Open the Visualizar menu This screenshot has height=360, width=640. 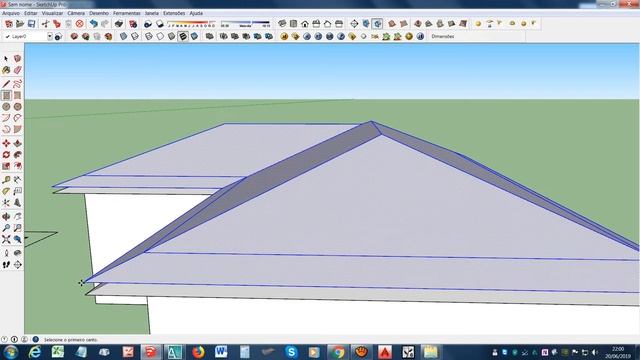coord(53,13)
